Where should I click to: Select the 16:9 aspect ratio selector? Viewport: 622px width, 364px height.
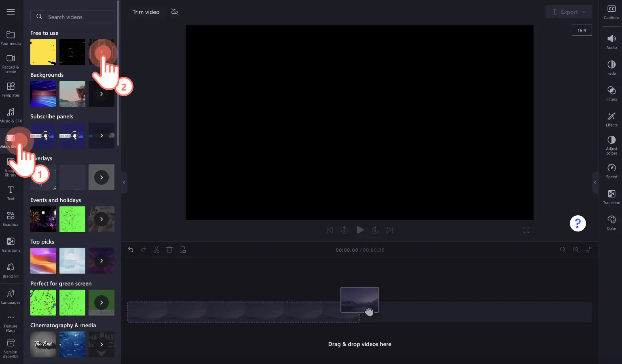point(582,31)
